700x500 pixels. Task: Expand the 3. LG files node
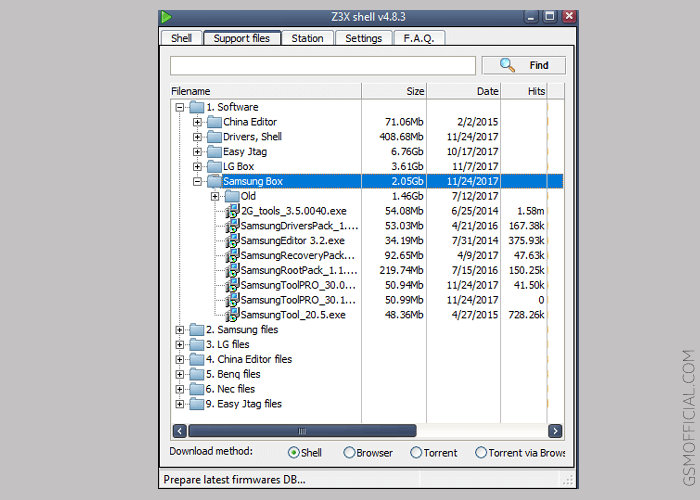[179, 344]
